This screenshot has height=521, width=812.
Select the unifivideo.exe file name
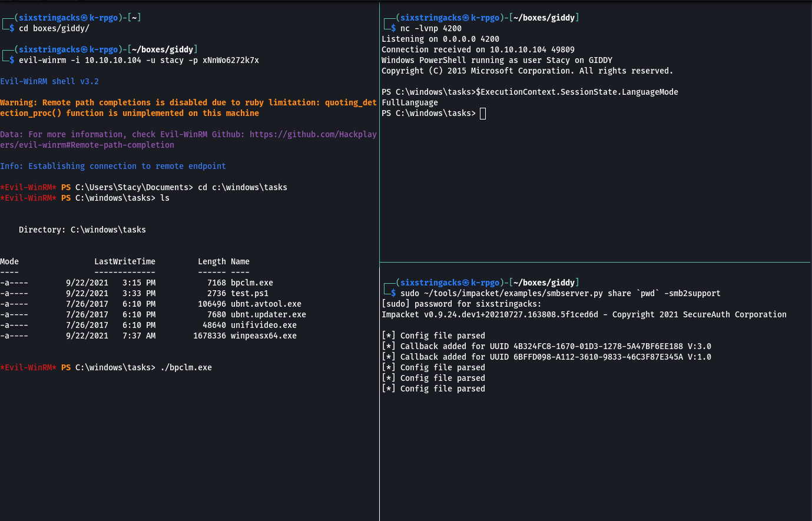(x=264, y=325)
